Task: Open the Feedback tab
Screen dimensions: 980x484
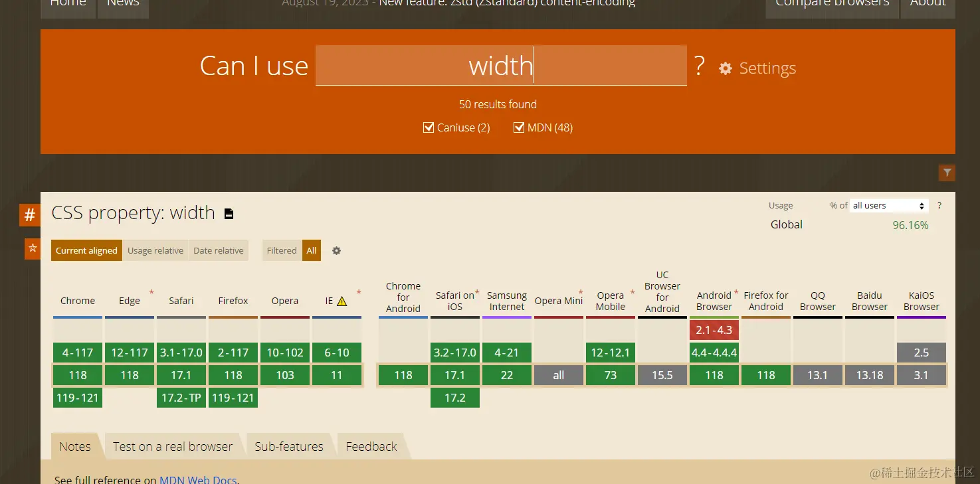Action: tap(371, 446)
